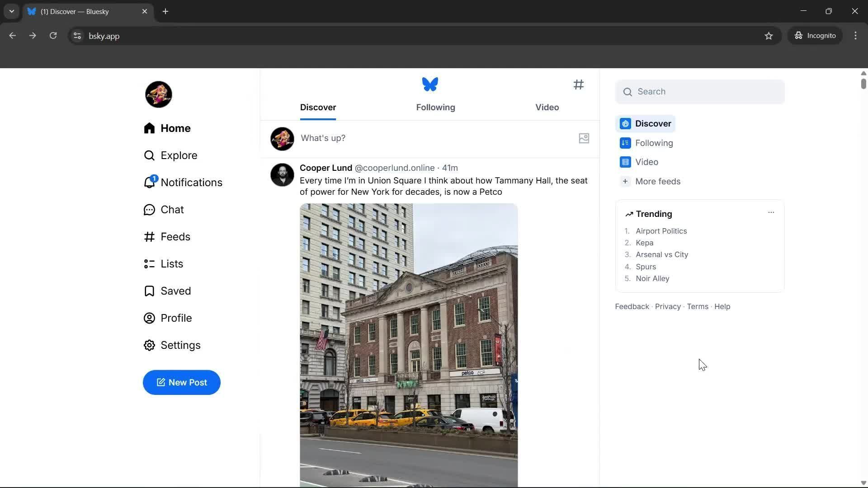Open the Airport Politics trending topic
Viewport: 868px width, 488px height.
tap(661, 231)
